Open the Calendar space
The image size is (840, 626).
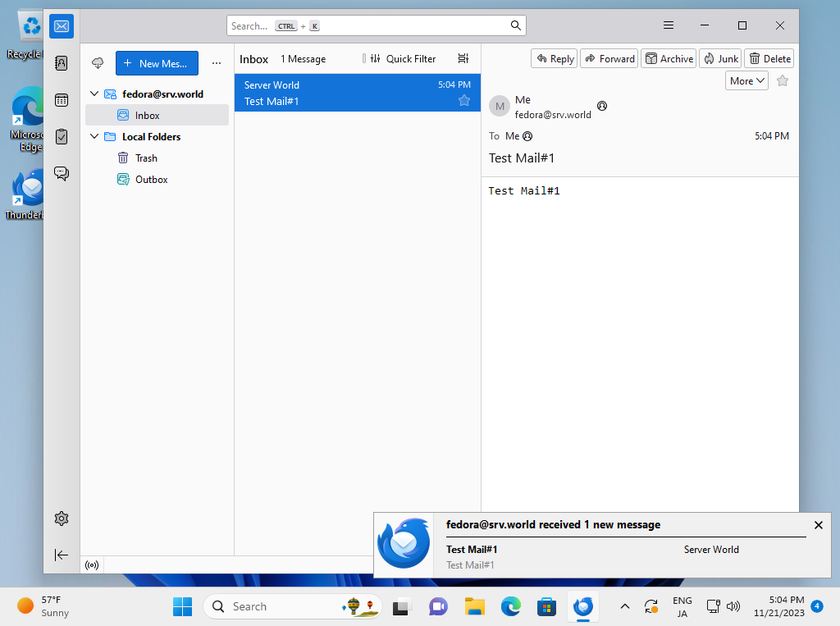click(x=62, y=100)
